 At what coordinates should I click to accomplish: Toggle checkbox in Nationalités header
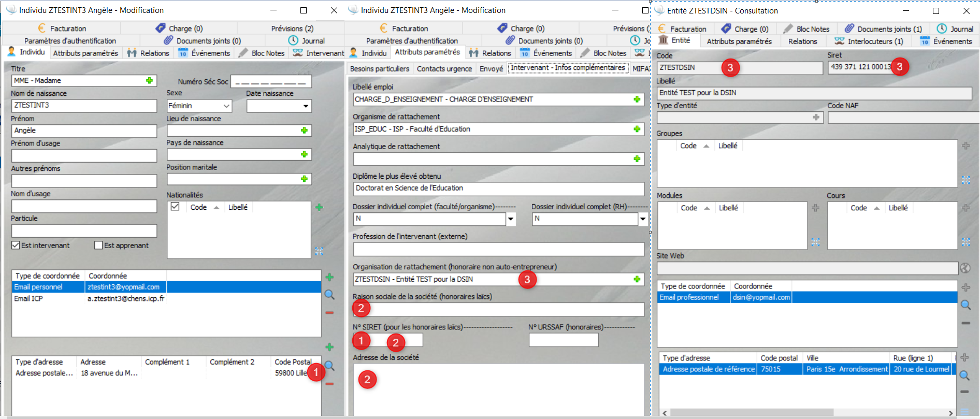[175, 207]
